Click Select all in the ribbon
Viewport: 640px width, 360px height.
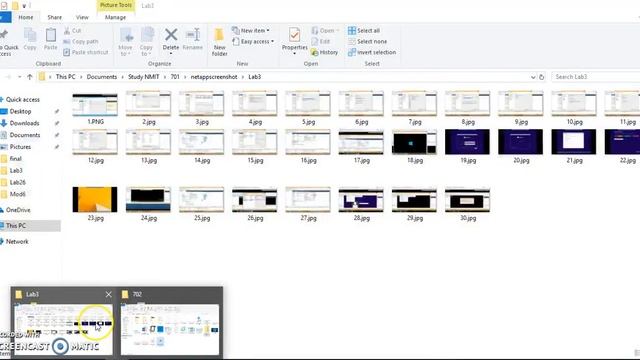pos(364,31)
